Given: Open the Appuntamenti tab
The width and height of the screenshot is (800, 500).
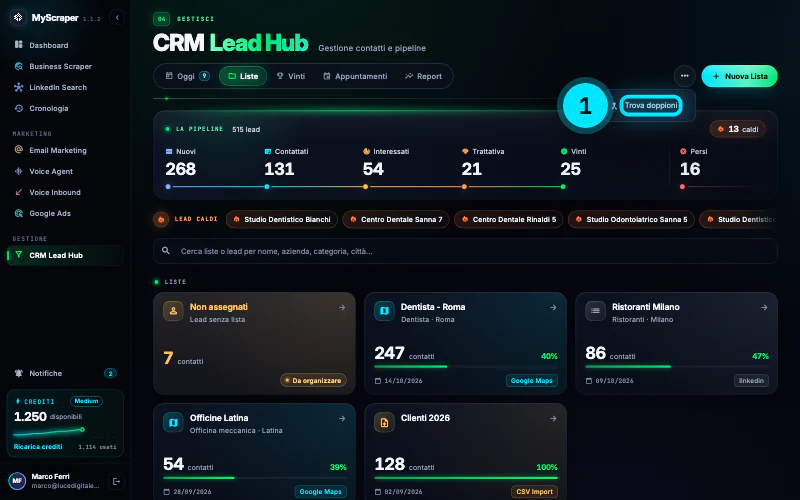Looking at the screenshot, I should tap(355, 76).
